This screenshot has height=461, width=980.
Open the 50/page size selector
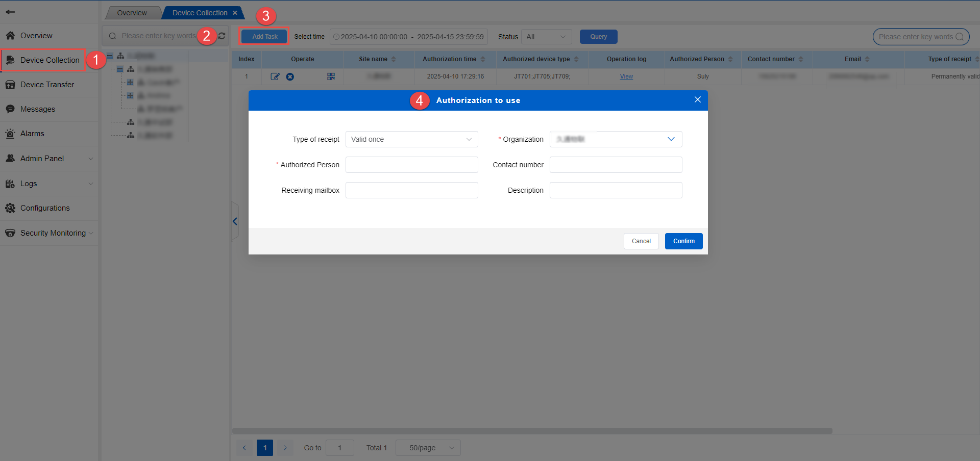(x=428, y=448)
